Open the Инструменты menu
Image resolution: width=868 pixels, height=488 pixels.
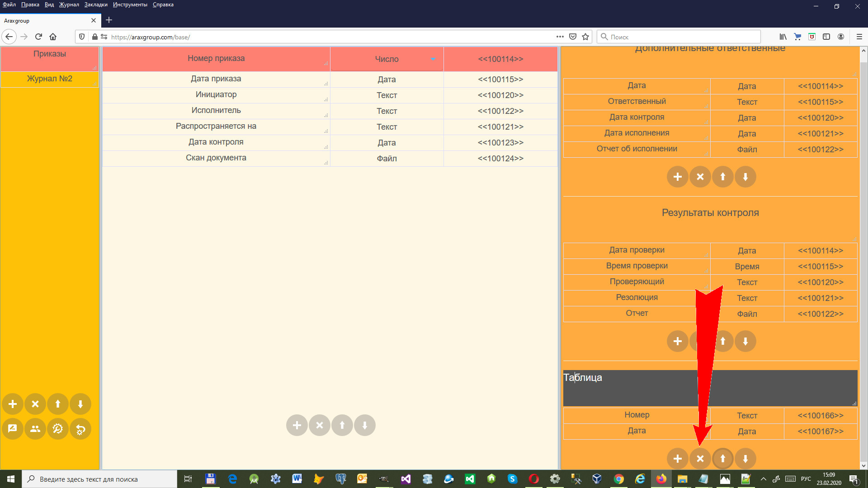click(130, 5)
